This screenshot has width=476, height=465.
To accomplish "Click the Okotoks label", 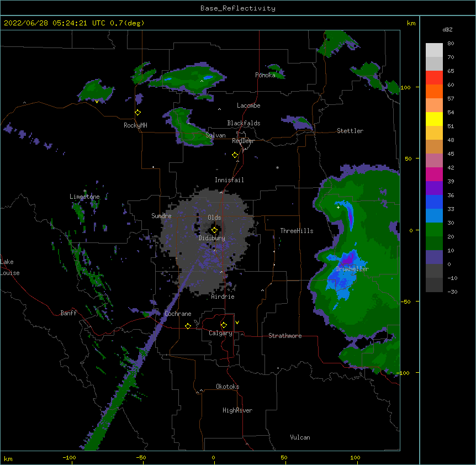I will 228,387.
